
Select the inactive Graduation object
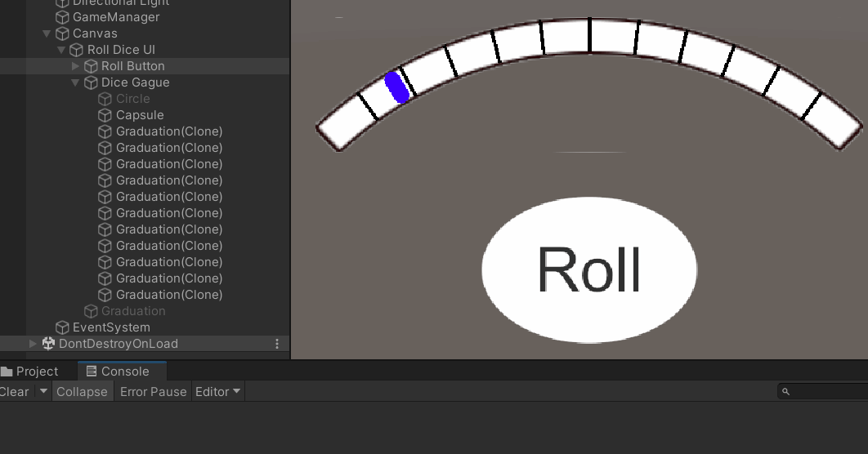coord(133,311)
